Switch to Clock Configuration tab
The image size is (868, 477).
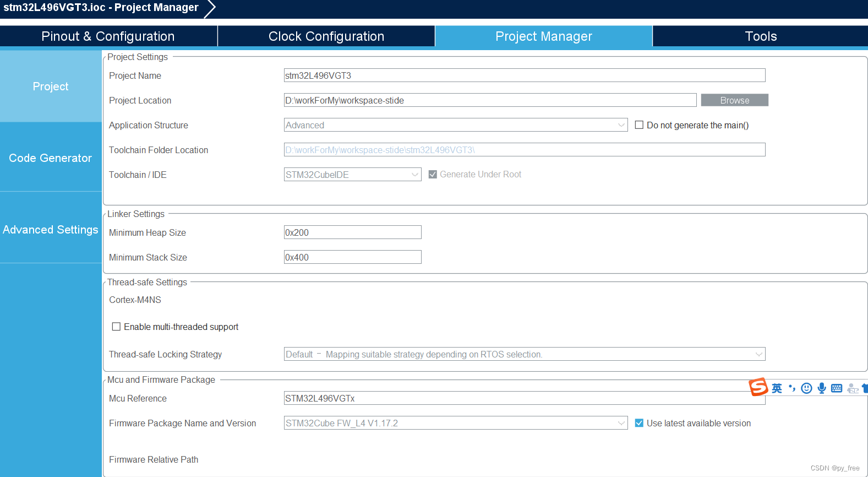[326, 36]
